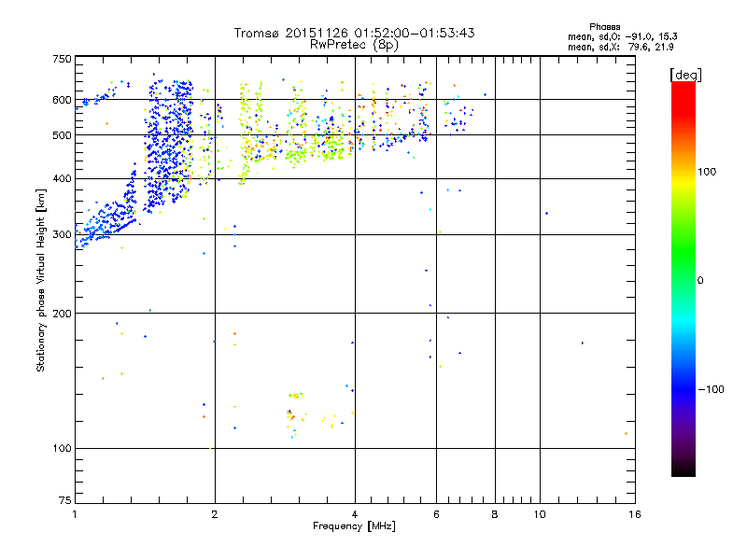The width and height of the screenshot is (747, 560).
Task: Click the x-axis '16' tick label
Action: coord(635,514)
